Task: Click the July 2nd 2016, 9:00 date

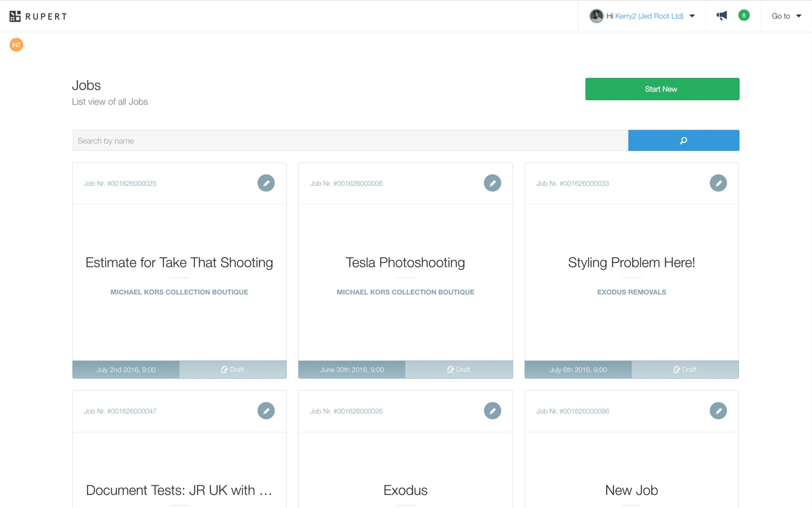Action: [126, 370]
